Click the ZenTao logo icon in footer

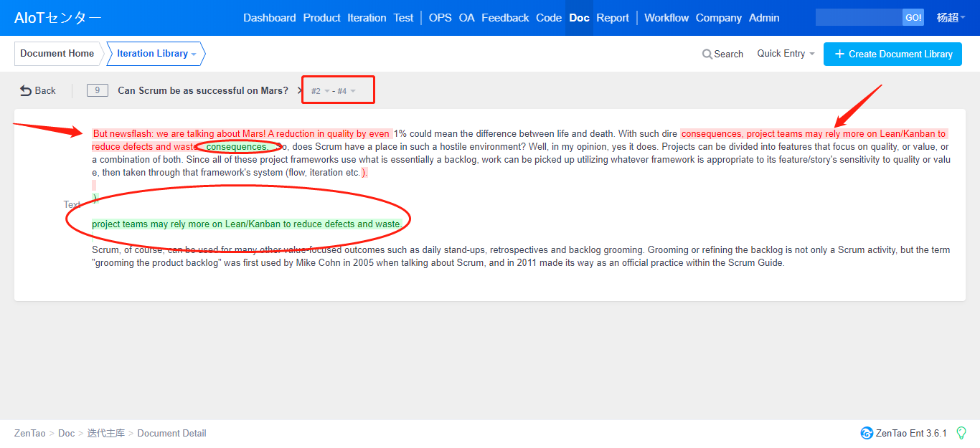click(x=867, y=433)
